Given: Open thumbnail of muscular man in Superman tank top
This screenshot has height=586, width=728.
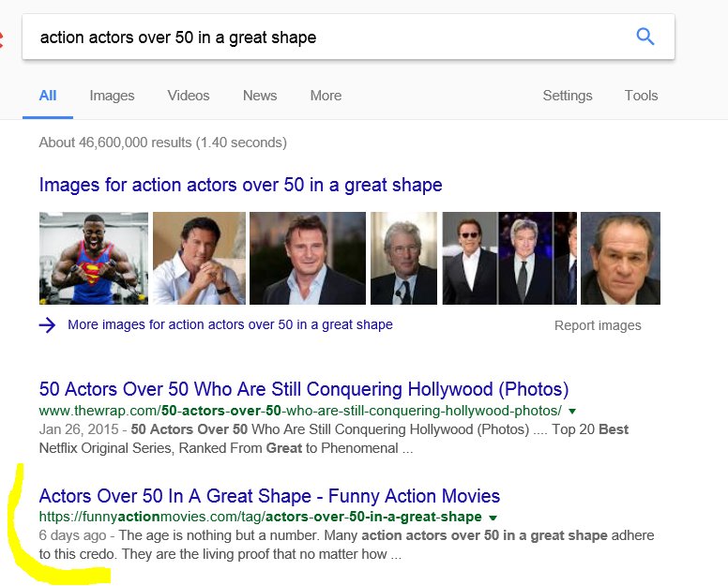Looking at the screenshot, I should click(x=94, y=258).
